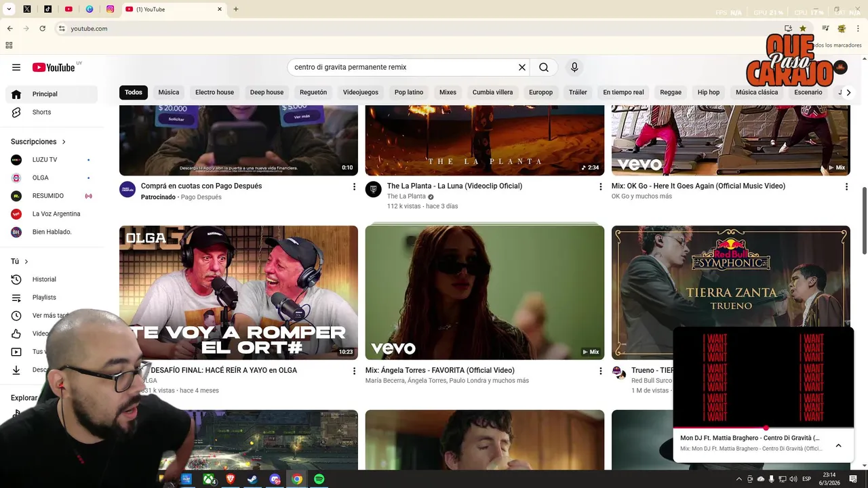Start voice search with the microphone
868x488 pixels.
(574, 67)
